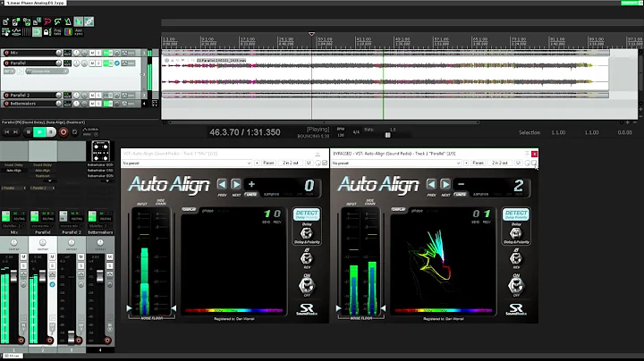Click the transport Record button
The image size is (644, 361).
click(64, 132)
